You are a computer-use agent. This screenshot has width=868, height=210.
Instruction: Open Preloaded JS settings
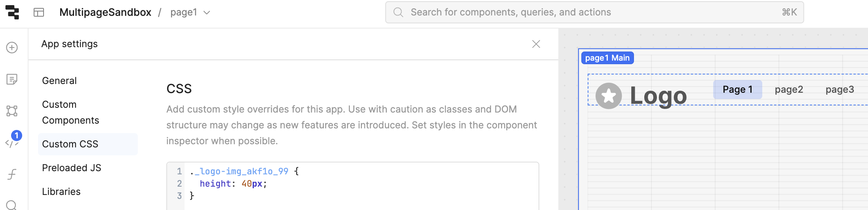(x=72, y=168)
